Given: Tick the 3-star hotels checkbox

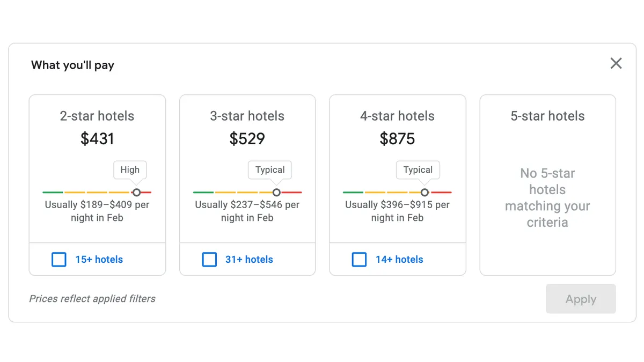Looking at the screenshot, I should (x=209, y=260).
